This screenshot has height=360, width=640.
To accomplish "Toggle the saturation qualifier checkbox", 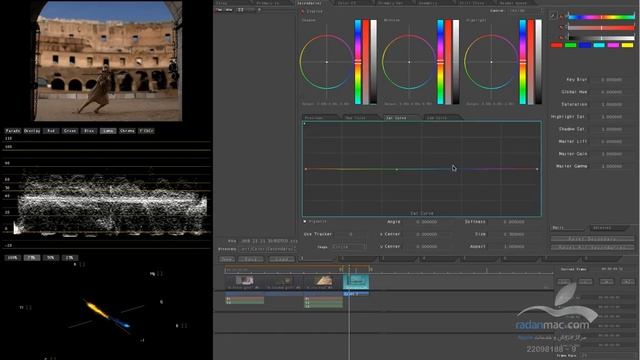I will coord(562,27).
